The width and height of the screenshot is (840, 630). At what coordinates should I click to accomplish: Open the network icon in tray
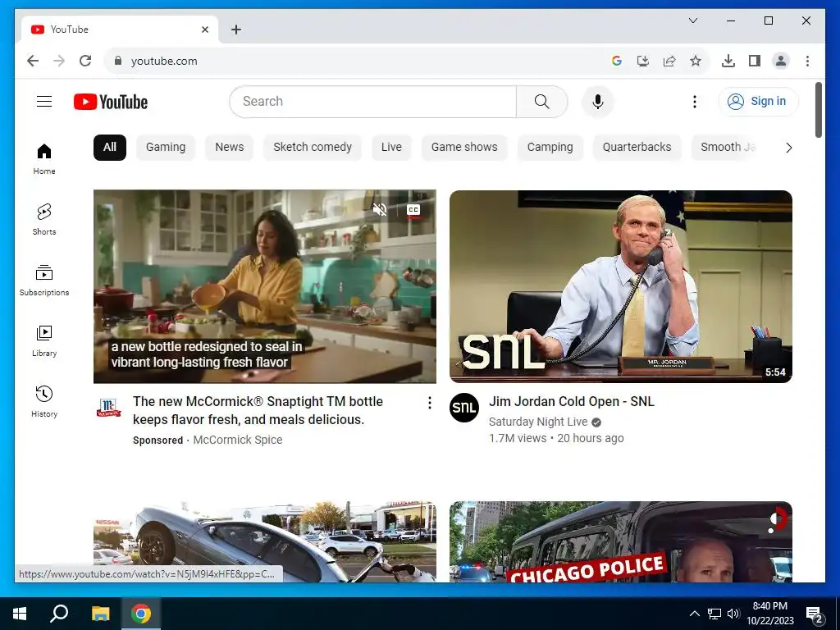[x=714, y=614]
